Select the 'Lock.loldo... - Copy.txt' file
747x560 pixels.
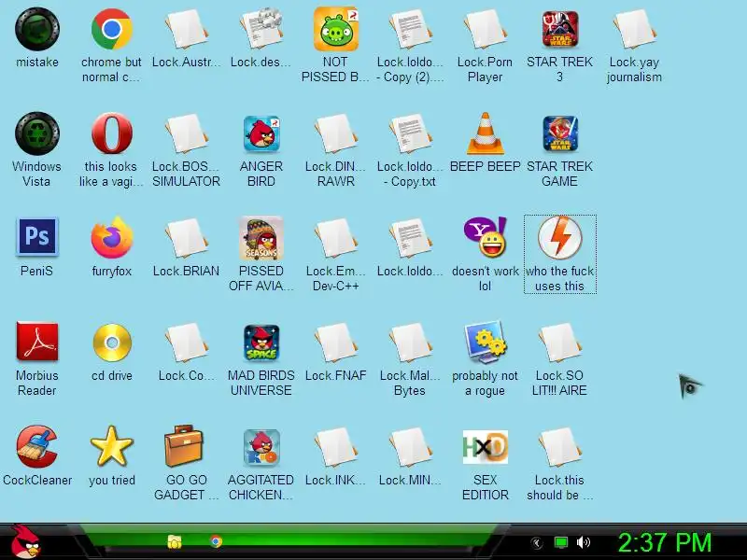pos(410,133)
